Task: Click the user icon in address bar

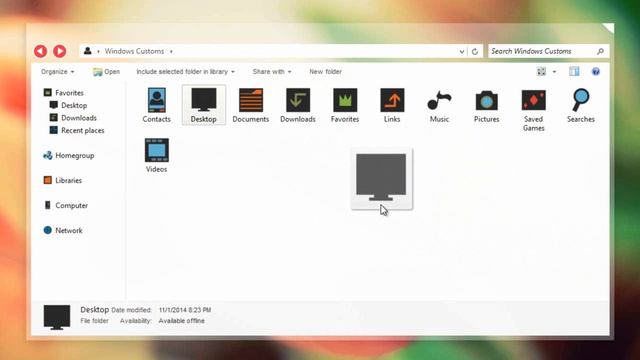Action: click(x=88, y=51)
